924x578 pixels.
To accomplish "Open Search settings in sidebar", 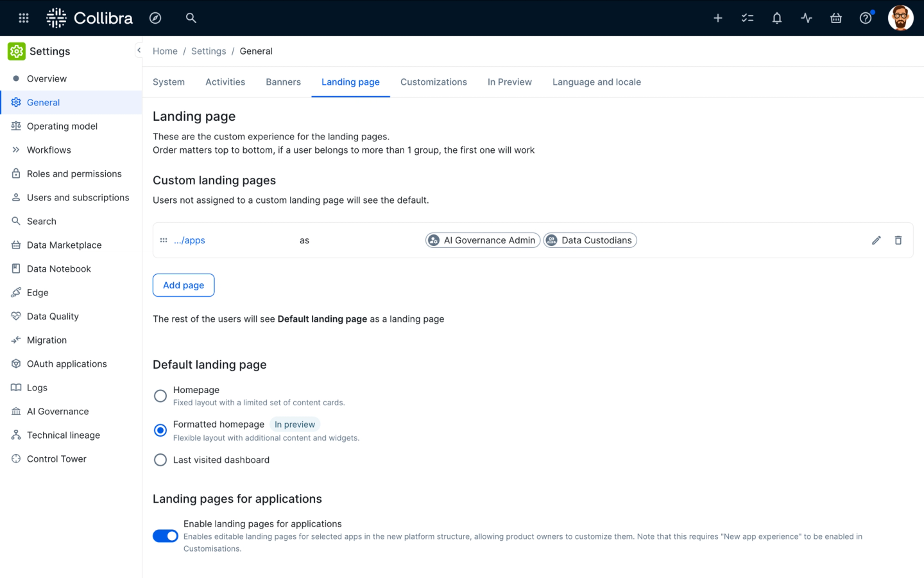I will click(x=71, y=221).
